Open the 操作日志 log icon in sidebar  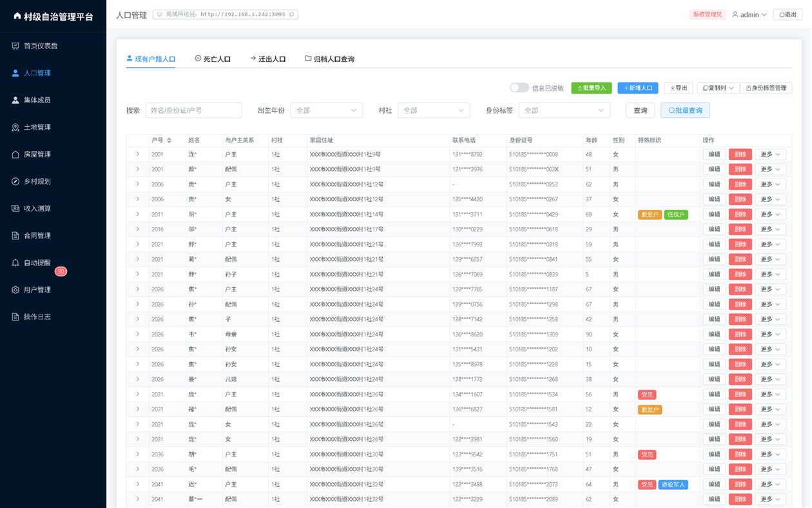[x=15, y=317]
